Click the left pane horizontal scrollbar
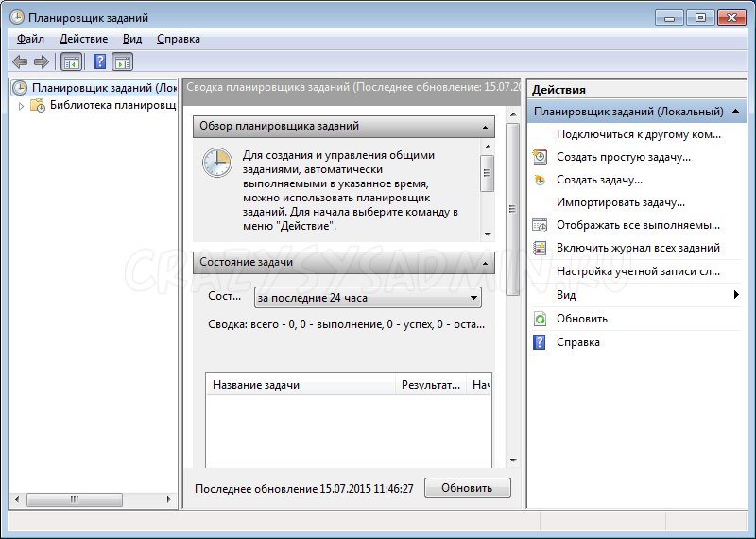The width and height of the screenshot is (756, 539). (90, 497)
